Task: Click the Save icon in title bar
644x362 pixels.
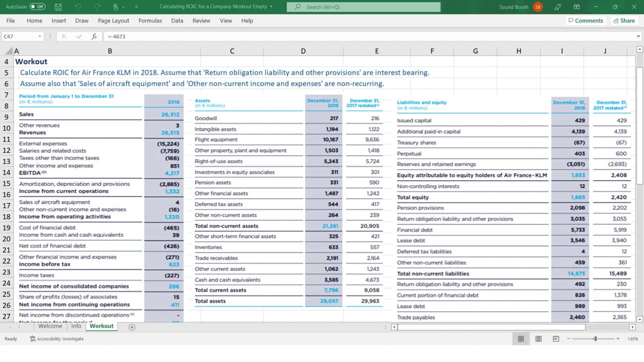Action: coord(57,7)
